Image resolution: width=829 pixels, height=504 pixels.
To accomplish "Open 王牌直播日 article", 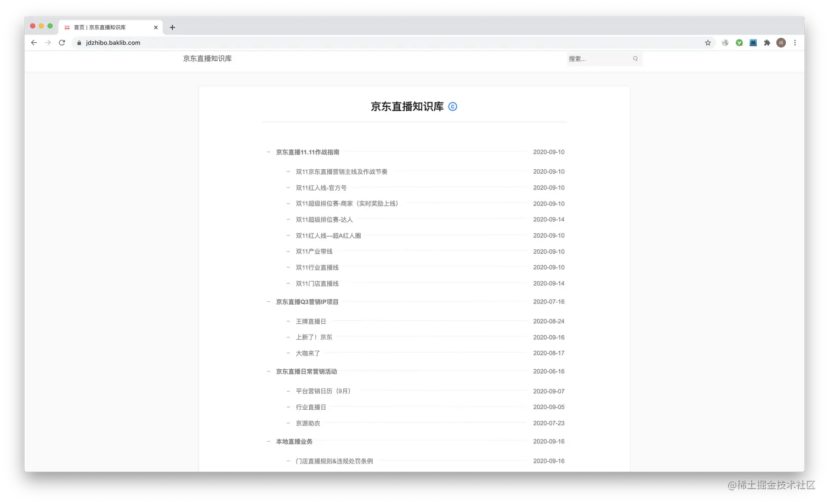I will click(x=311, y=322).
